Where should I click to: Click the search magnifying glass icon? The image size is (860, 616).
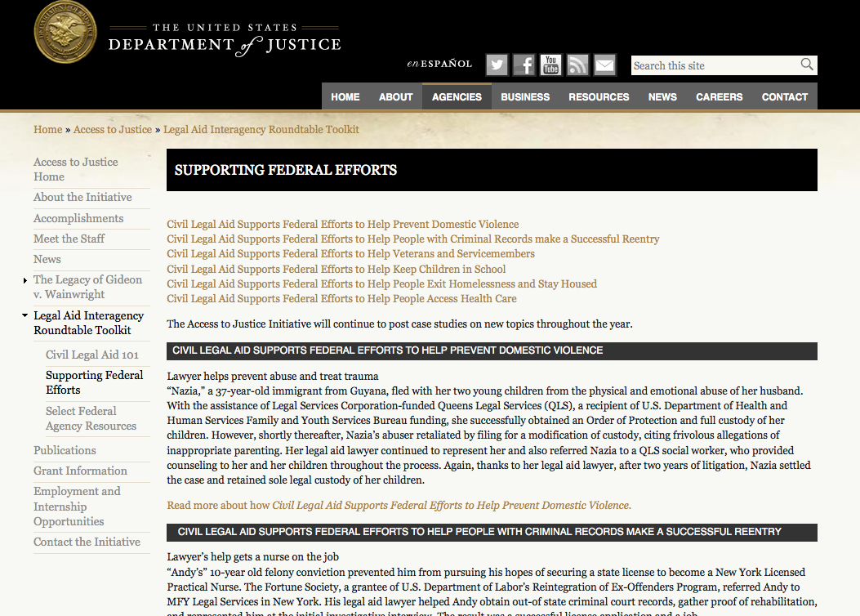click(807, 65)
